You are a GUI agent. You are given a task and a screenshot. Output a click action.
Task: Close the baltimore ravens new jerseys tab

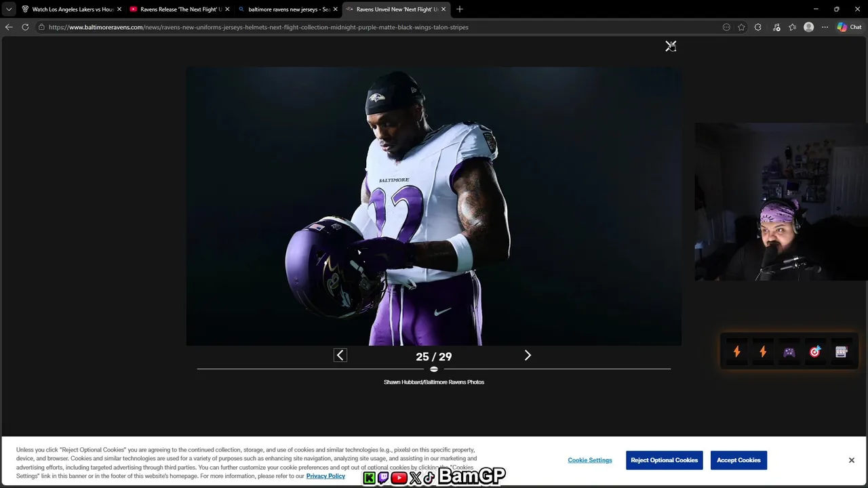(335, 9)
